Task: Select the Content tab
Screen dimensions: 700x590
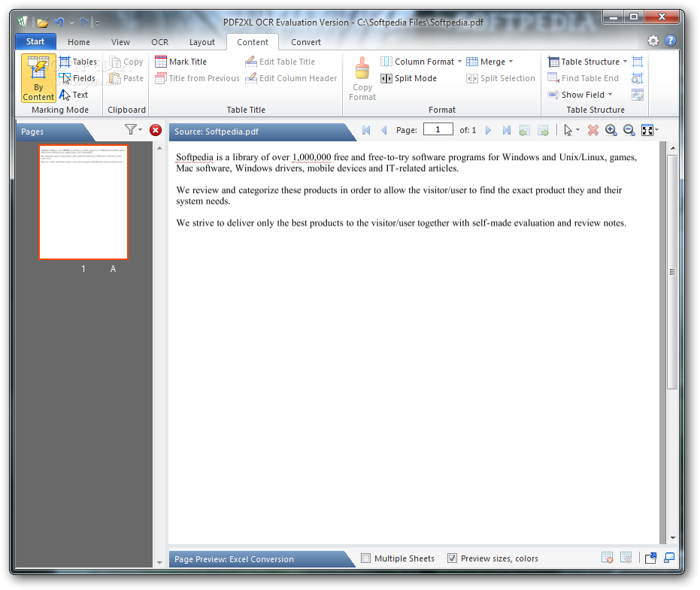Action: tap(253, 42)
